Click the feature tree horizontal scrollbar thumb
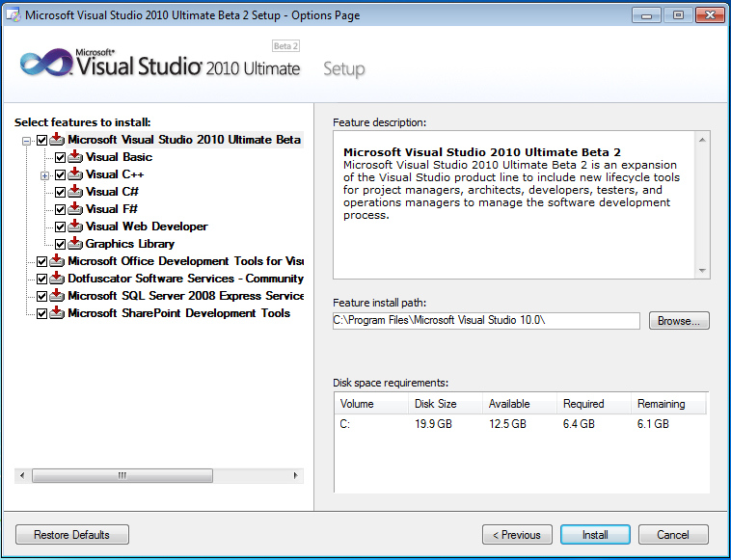Image resolution: width=731 pixels, height=560 pixels. [x=122, y=475]
